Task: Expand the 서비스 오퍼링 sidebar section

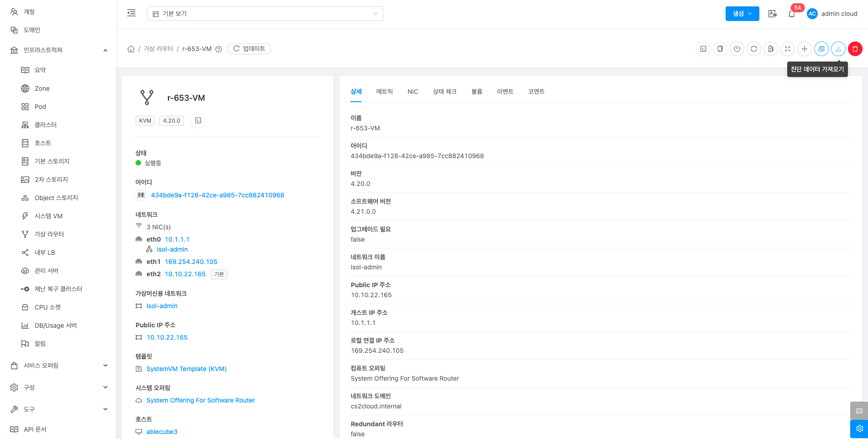Action: click(58, 365)
